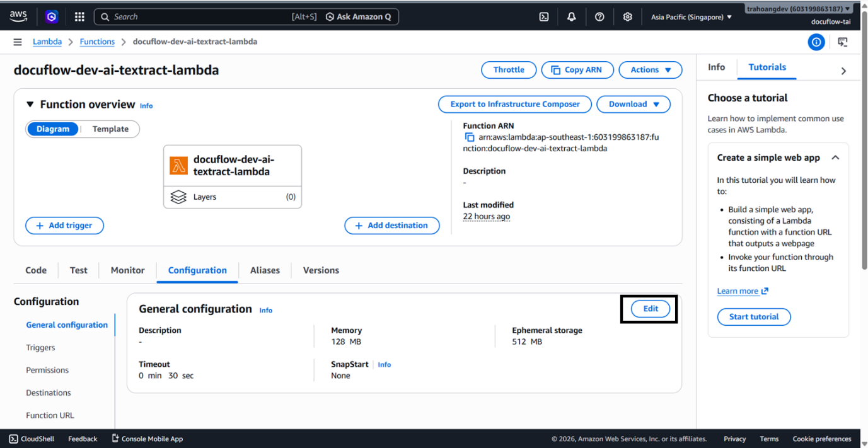
Task: Switch to the Versions tab
Action: 321,270
